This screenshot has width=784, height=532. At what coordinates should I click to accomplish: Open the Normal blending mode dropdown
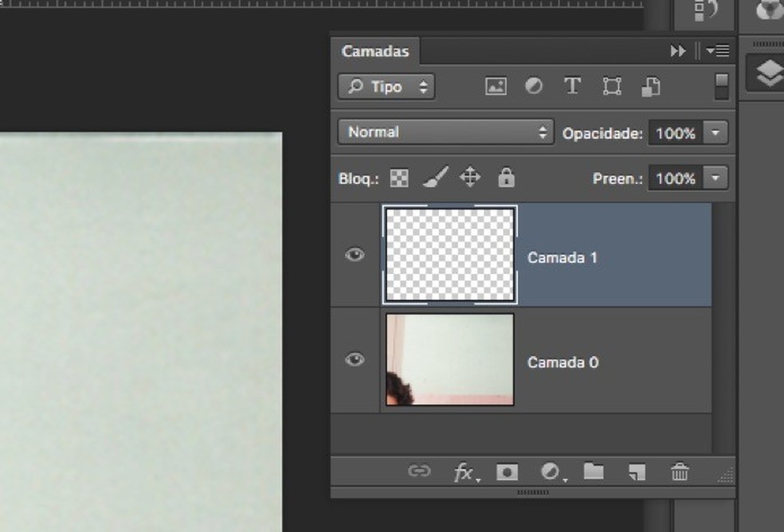[445, 132]
